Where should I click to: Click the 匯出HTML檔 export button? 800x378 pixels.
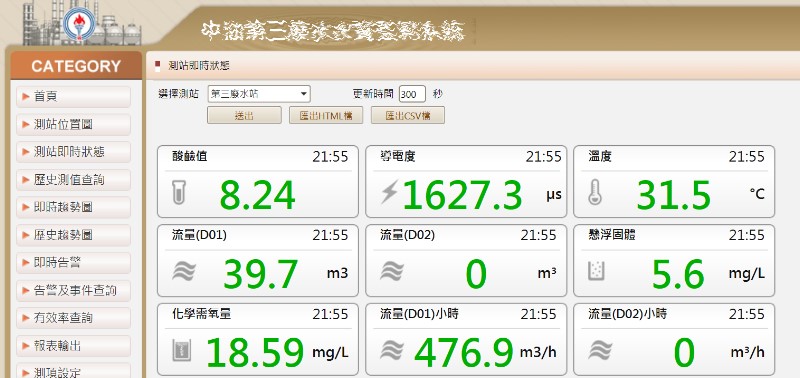pyautogui.click(x=326, y=115)
